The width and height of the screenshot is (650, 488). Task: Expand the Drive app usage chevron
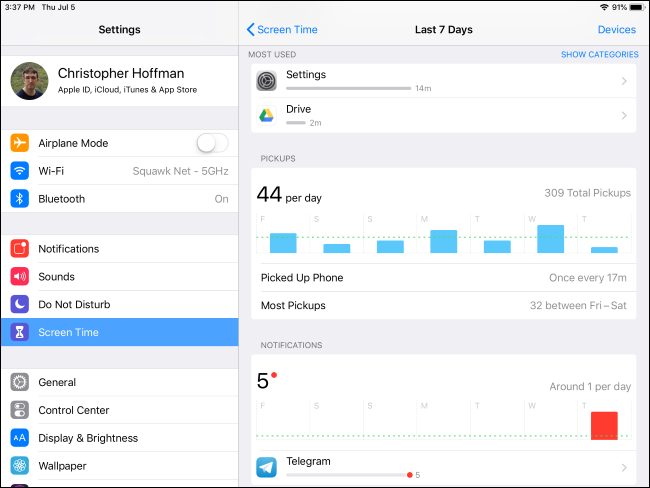[623, 116]
